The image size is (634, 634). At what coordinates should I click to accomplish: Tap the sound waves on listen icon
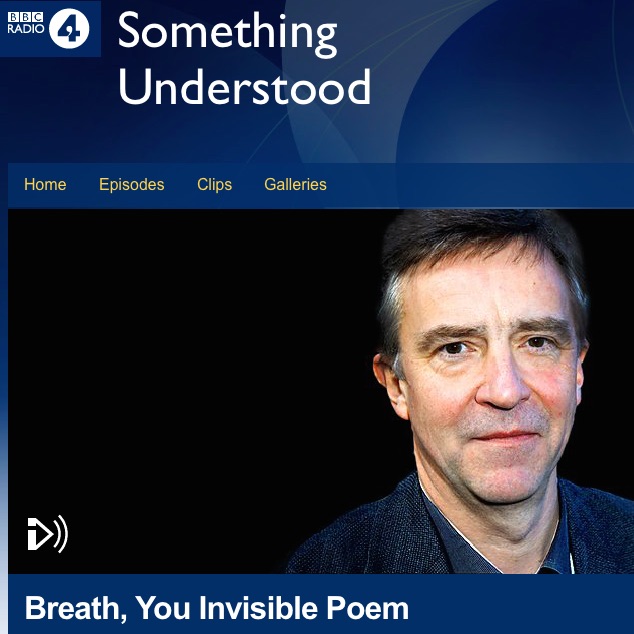pyautogui.click(x=61, y=534)
